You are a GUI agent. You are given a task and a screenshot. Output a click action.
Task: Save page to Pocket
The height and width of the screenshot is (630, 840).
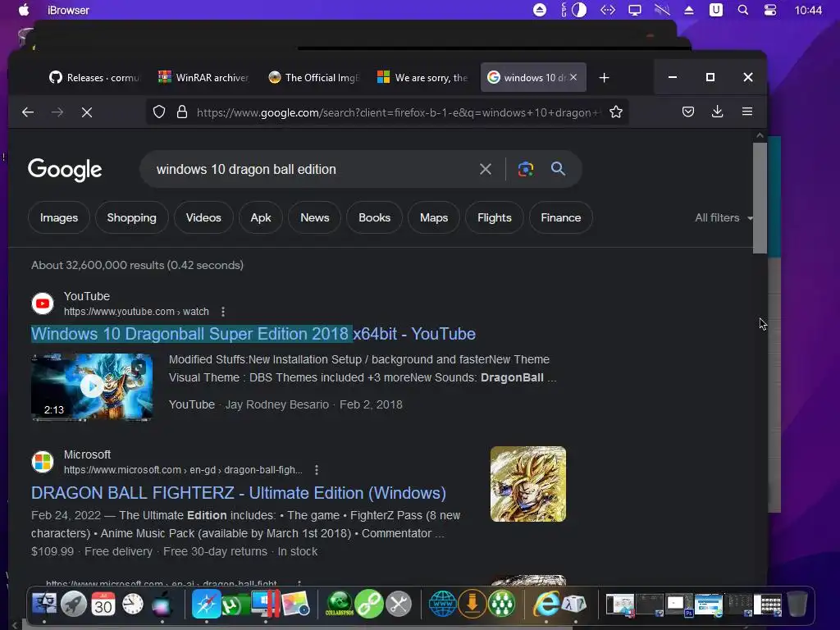pos(688,112)
